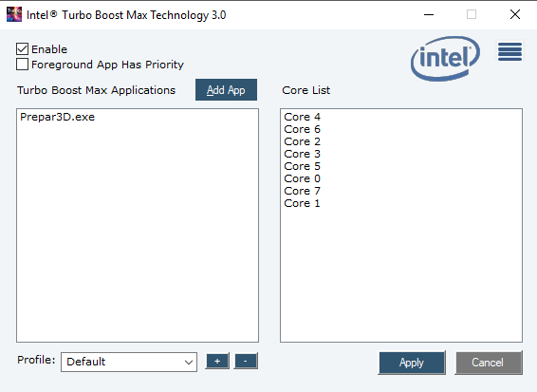Click the Intel logo
The width and height of the screenshot is (537, 392).
445,58
